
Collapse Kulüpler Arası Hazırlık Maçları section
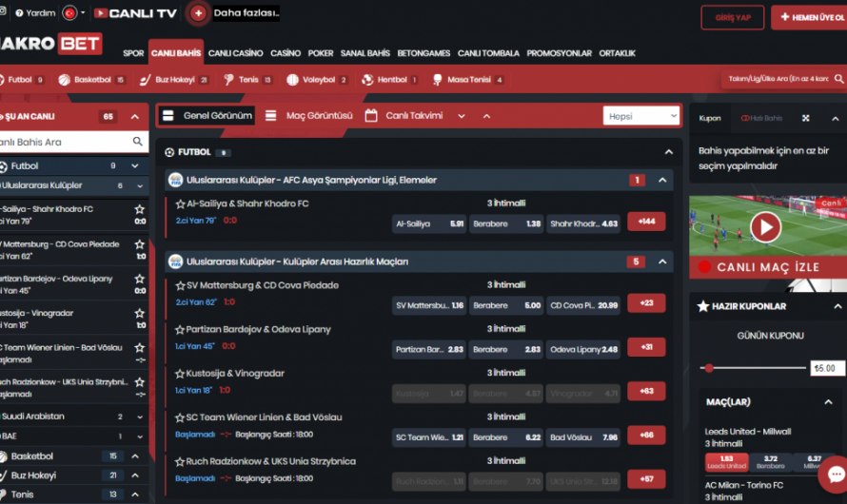tap(662, 262)
